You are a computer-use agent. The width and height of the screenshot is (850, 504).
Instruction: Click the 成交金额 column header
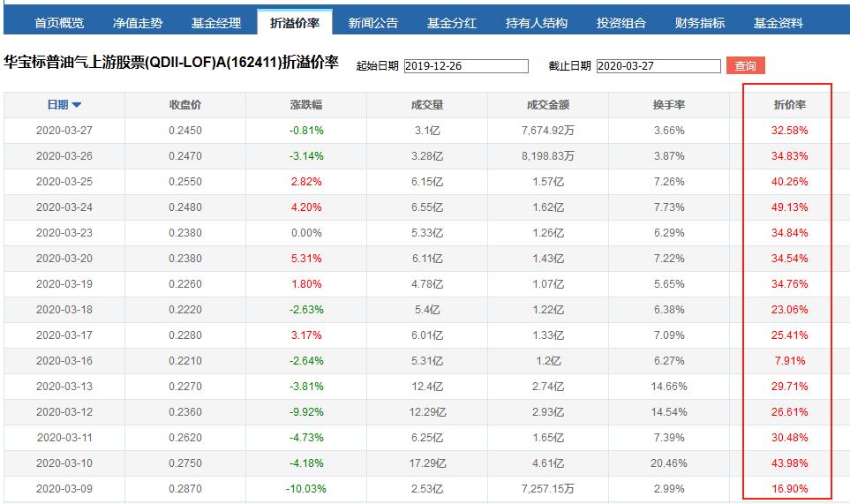[548, 104]
